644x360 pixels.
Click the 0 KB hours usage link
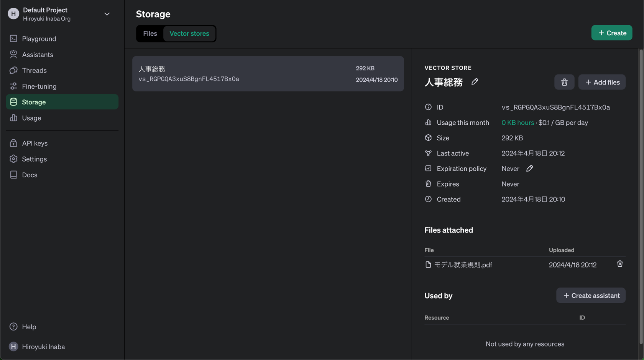coord(517,122)
